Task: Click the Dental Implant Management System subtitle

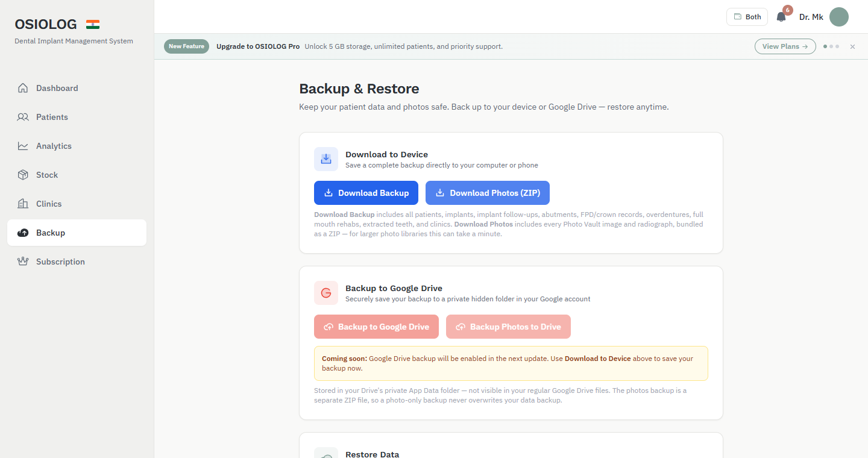Action: [x=74, y=41]
